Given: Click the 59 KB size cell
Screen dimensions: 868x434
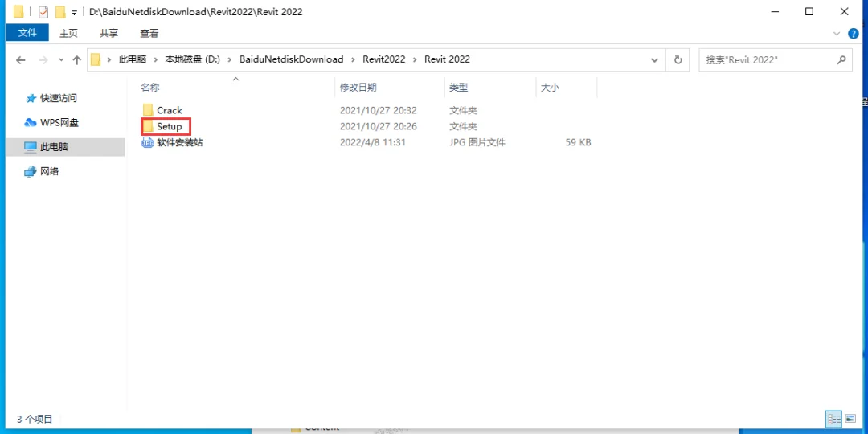Looking at the screenshot, I should [578, 143].
